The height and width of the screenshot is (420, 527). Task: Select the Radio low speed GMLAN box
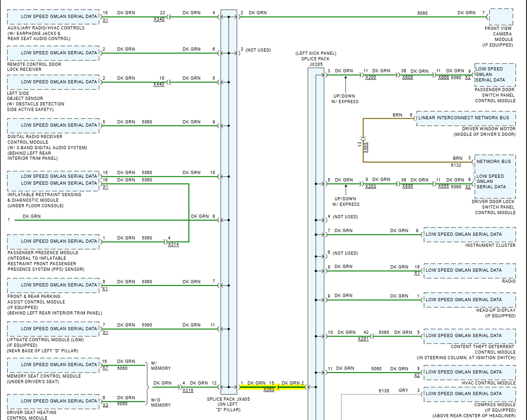tap(469, 271)
